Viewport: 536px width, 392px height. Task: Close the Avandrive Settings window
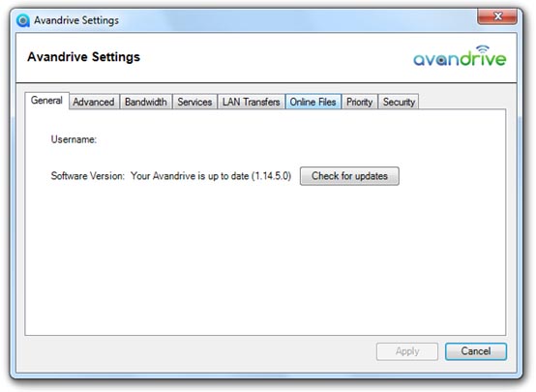pos(497,16)
